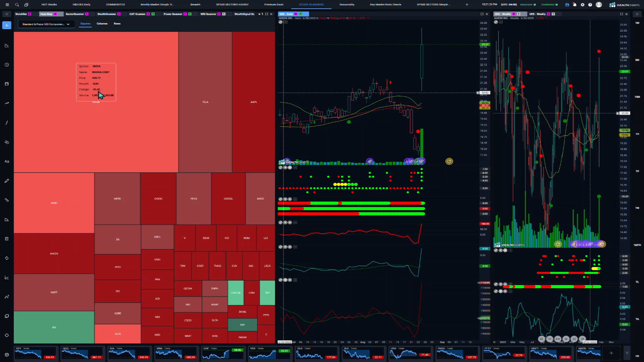
Task: Open the scanner tabs overflow dropdown arrow
Action: pyautogui.click(x=259, y=14)
